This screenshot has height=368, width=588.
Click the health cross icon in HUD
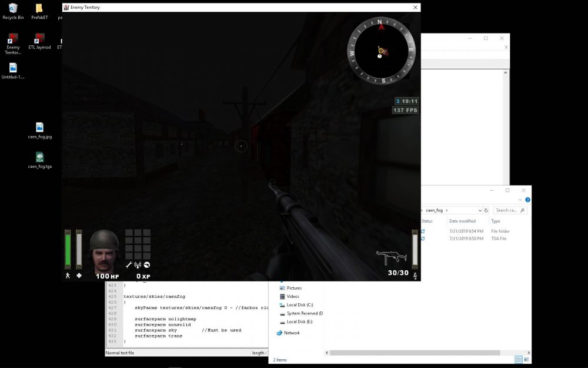click(79, 275)
